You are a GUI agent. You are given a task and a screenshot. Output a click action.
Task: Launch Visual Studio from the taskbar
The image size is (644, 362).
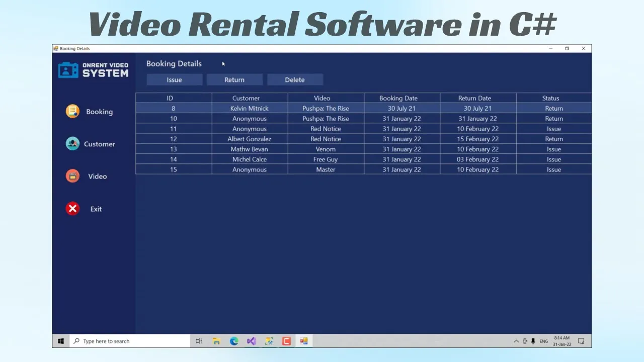coord(251,341)
